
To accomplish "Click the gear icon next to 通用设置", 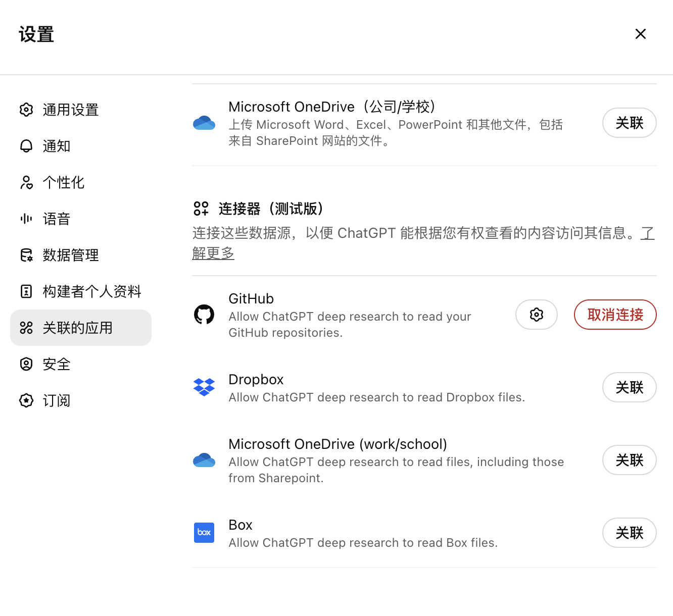I will click(x=26, y=110).
